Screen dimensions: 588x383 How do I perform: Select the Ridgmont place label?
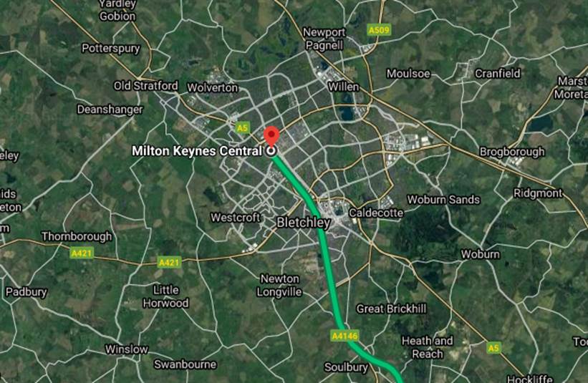pos(538,193)
